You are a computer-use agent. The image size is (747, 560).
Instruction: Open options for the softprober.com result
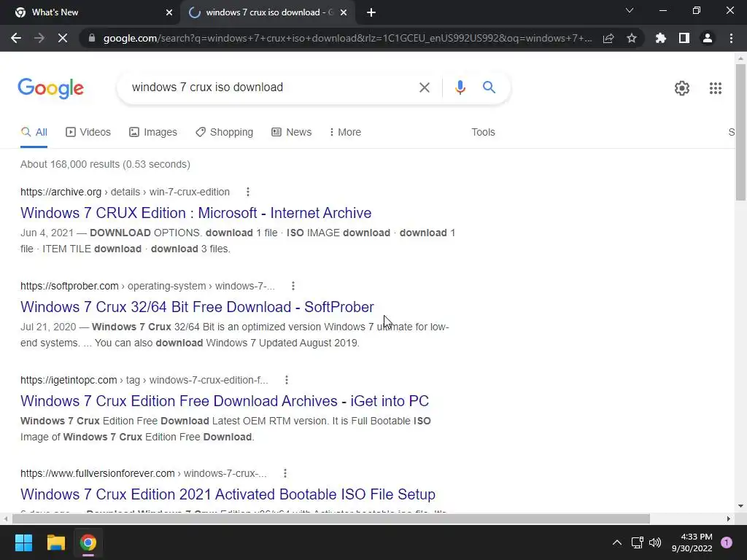point(293,286)
